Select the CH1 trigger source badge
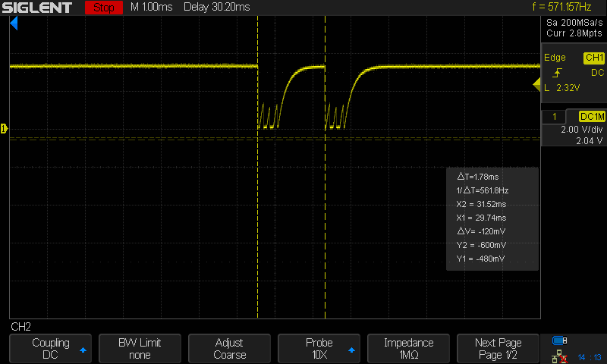The image size is (607, 364). [x=594, y=58]
